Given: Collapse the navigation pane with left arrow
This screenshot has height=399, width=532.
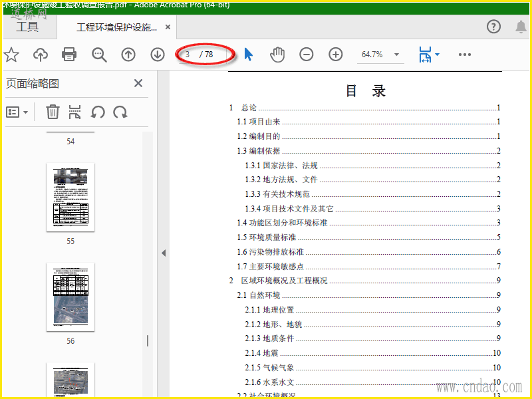Looking at the screenshot, I should pyautogui.click(x=164, y=253).
